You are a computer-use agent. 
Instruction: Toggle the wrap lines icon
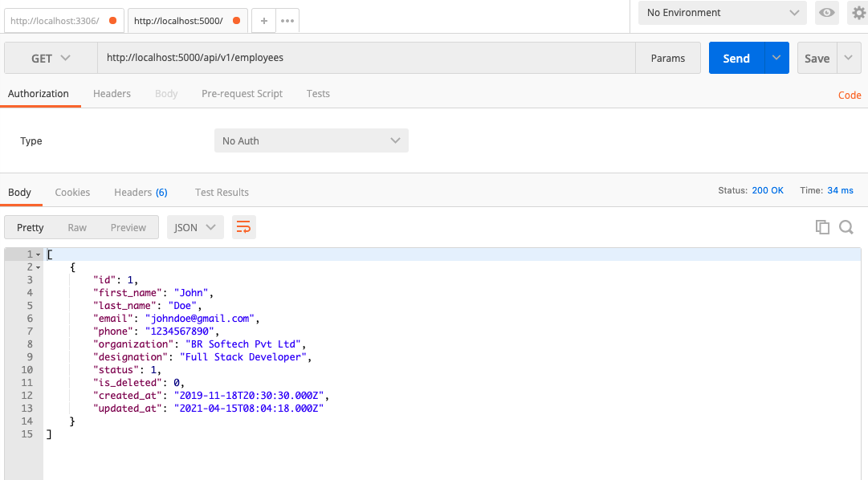pyautogui.click(x=243, y=227)
